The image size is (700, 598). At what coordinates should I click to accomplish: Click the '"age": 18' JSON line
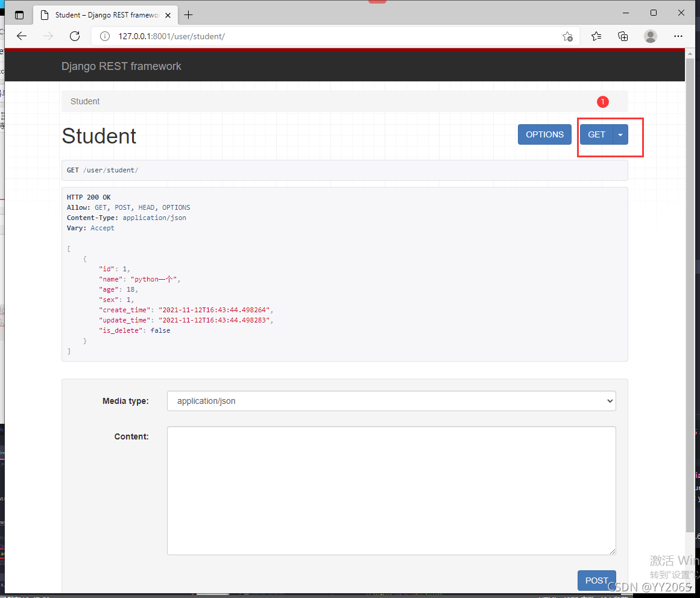click(118, 289)
